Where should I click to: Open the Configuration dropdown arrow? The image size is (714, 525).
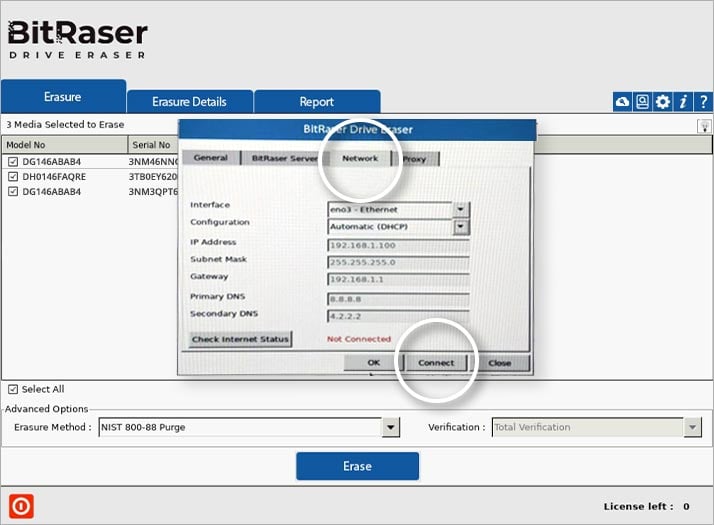pyautogui.click(x=461, y=227)
